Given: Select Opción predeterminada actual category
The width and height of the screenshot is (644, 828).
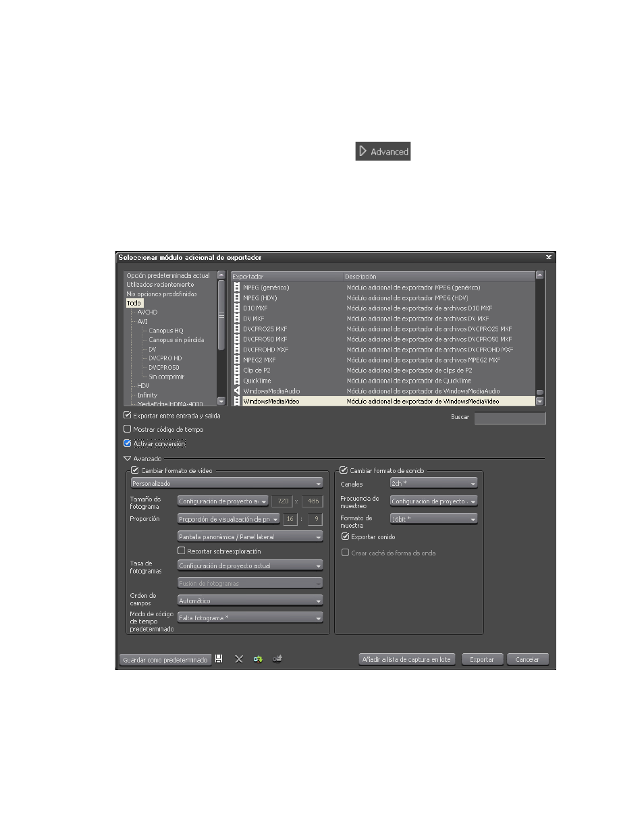Looking at the screenshot, I should tap(168, 275).
